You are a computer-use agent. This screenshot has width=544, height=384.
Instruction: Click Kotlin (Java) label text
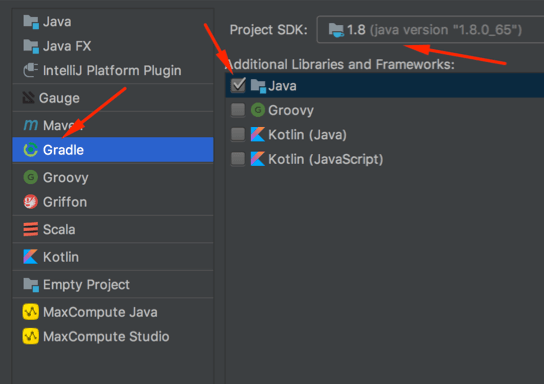[x=307, y=135]
